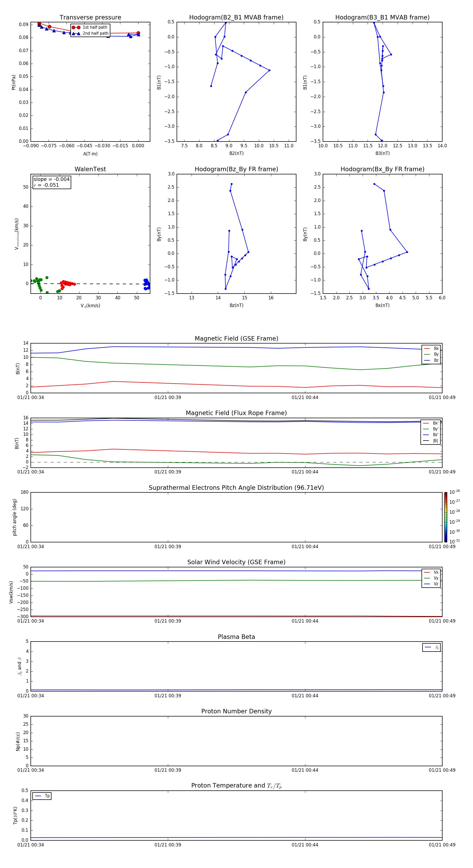Click the "Vsw(km/s)" y-axis label

click(11, 592)
